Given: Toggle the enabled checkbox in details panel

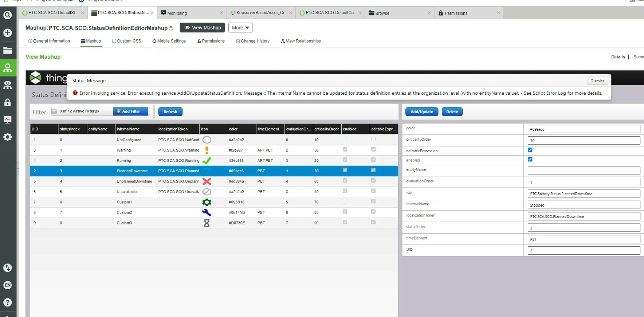Looking at the screenshot, I should pos(530,159).
